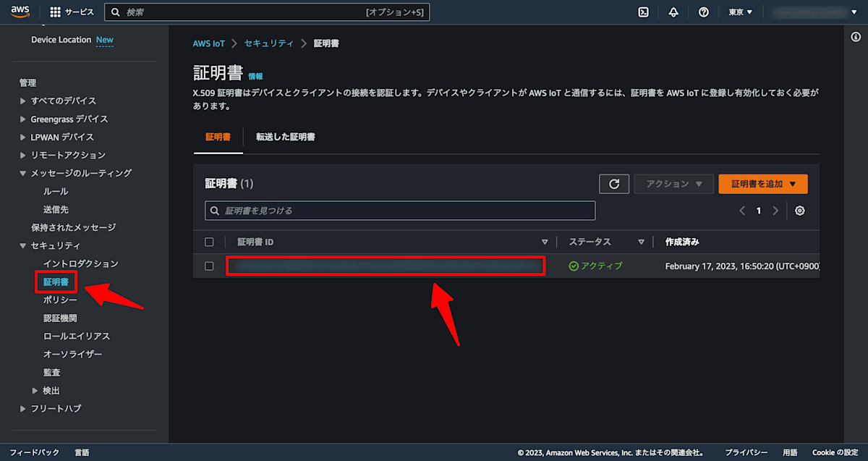The height and width of the screenshot is (461, 868).
Task: Sort by 証明書 ID column arrow
Action: pos(545,242)
